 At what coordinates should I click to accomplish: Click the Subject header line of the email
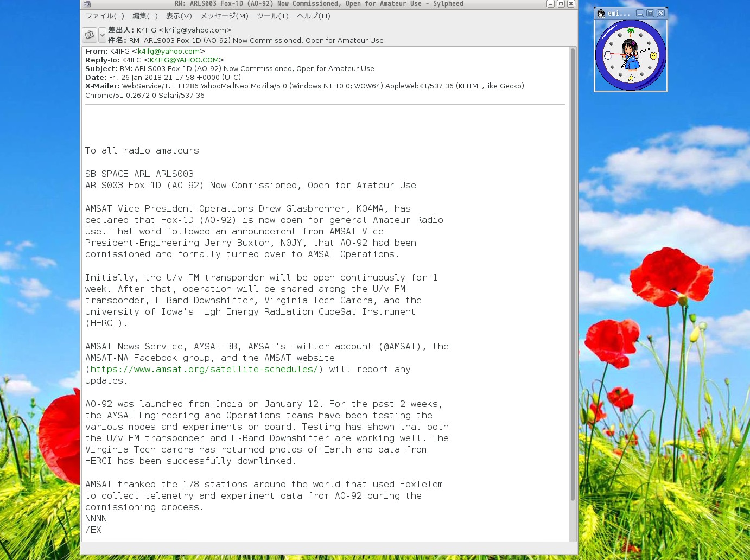(228, 68)
